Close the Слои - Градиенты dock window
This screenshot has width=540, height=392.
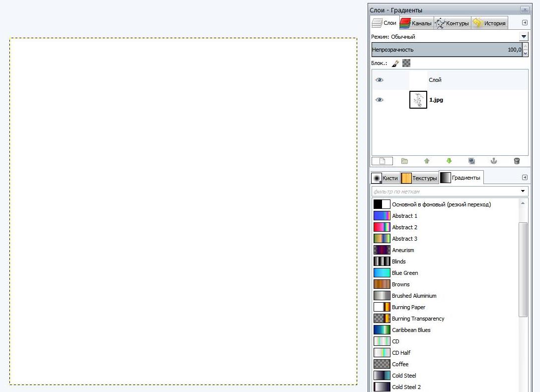point(525,9)
